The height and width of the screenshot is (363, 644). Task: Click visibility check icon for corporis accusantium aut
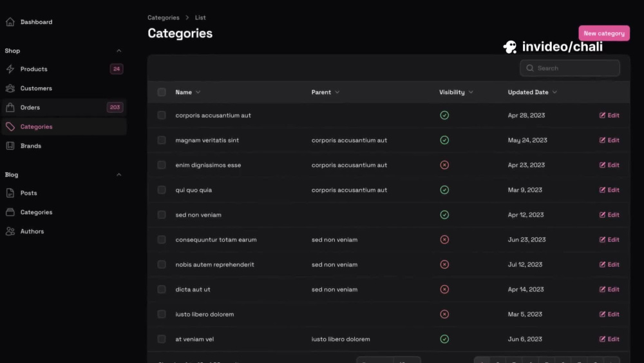[x=444, y=115]
